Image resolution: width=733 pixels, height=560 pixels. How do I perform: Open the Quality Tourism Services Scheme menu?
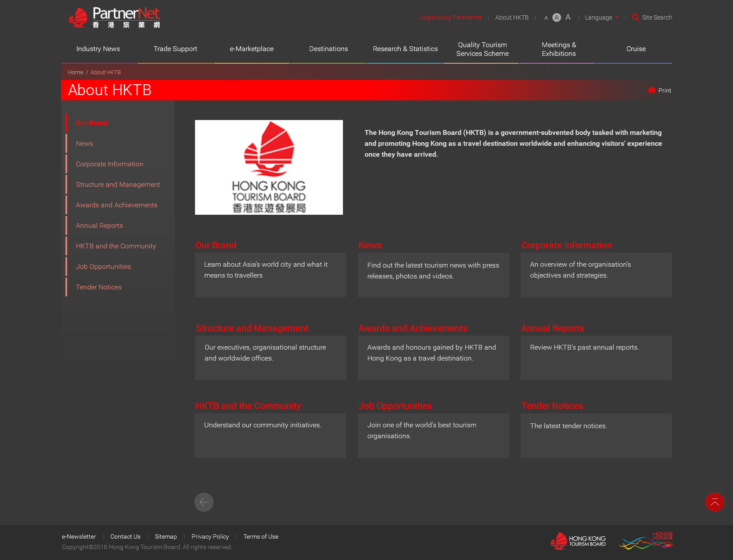pos(482,49)
